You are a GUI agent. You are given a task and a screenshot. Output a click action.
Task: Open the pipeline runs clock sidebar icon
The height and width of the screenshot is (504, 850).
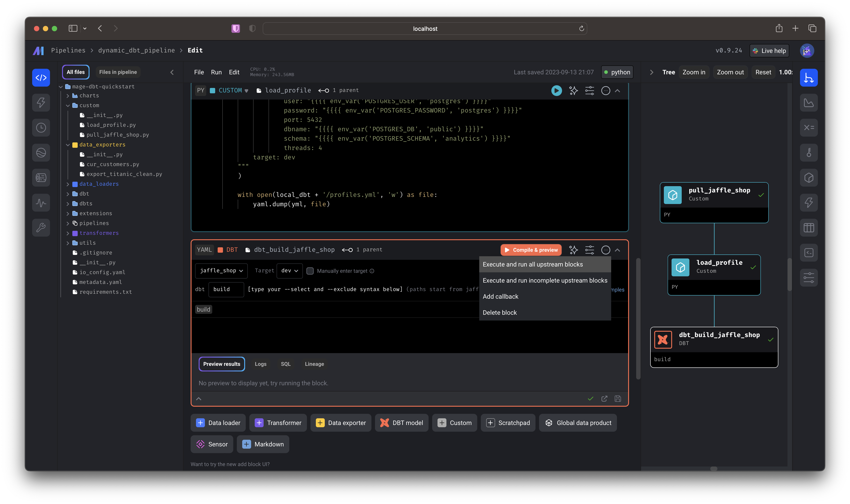(x=41, y=128)
